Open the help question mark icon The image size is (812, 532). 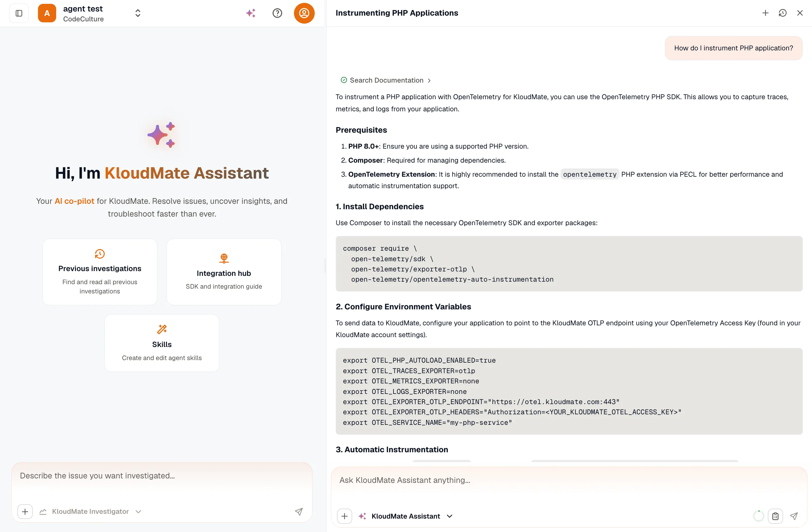(277, 13)
